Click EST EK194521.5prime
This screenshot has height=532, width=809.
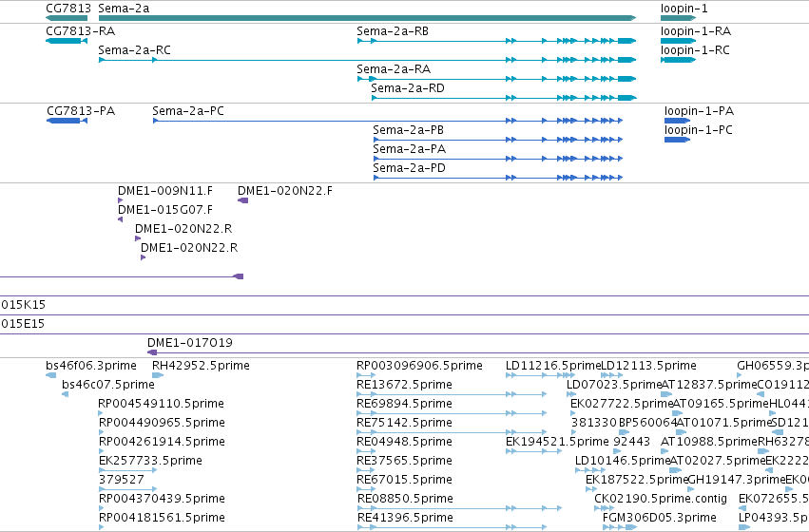(557, 442)
